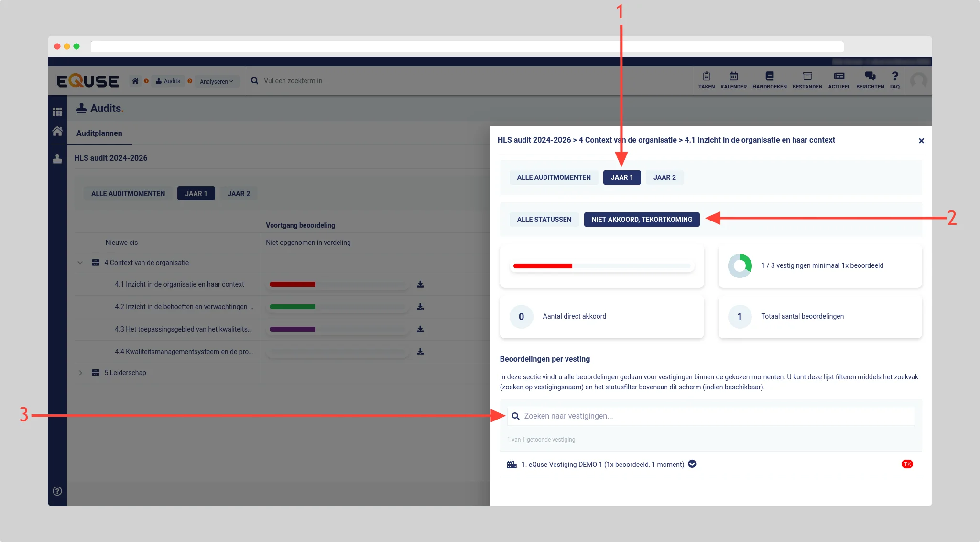The width and height of the screenshot is (980, 542).
Task: Click the FAQ question mark icon
Action: 894,77
